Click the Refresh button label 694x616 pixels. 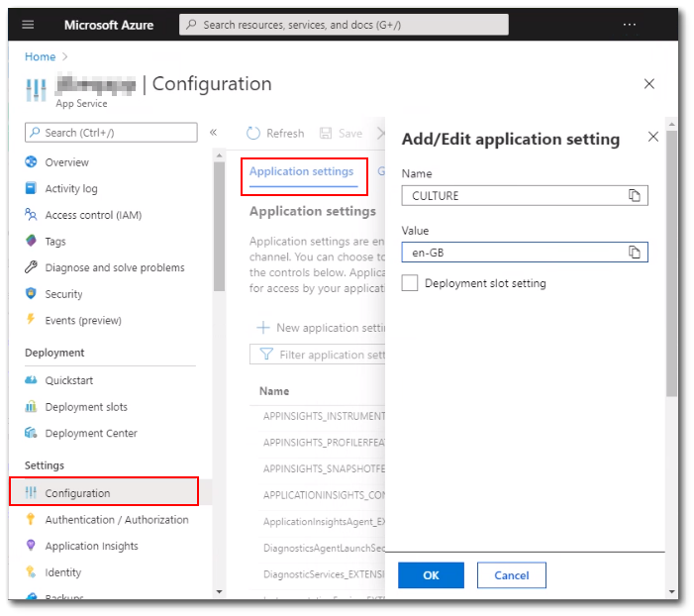click(285, 134)
